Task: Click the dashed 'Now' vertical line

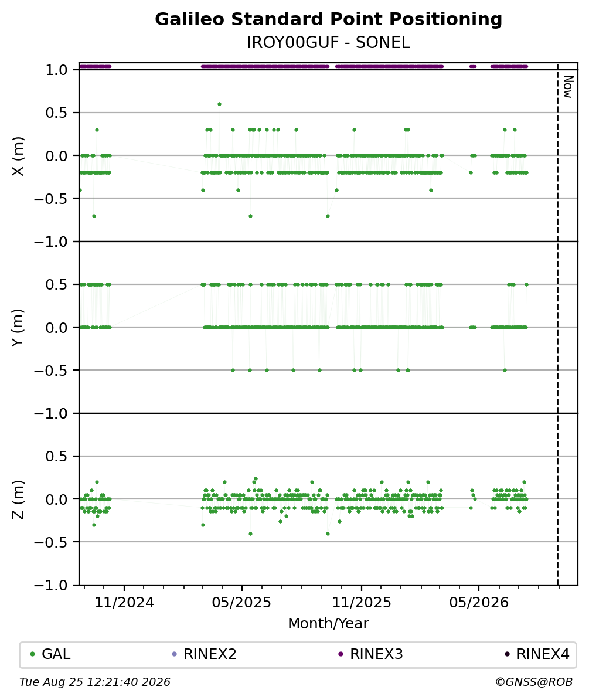Action: tap(557, 324)
